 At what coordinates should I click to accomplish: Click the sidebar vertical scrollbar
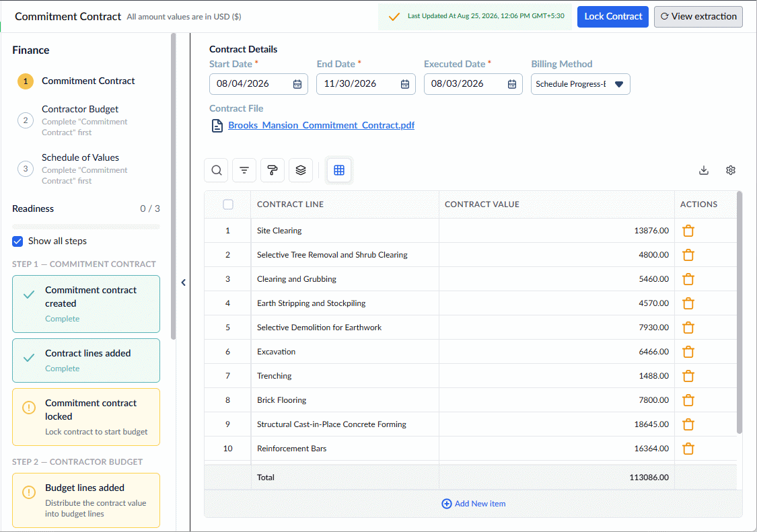[x=174, y=186]
